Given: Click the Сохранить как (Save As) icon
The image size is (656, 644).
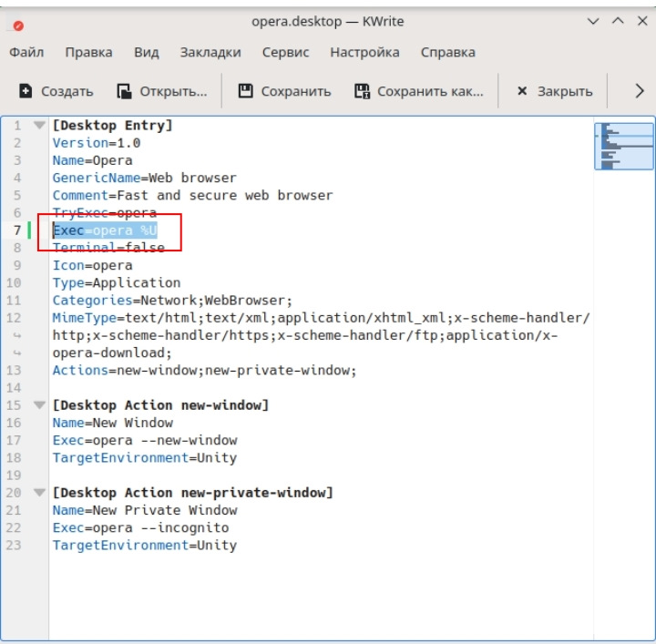Looking at the screenshot, I should point(362,91).
